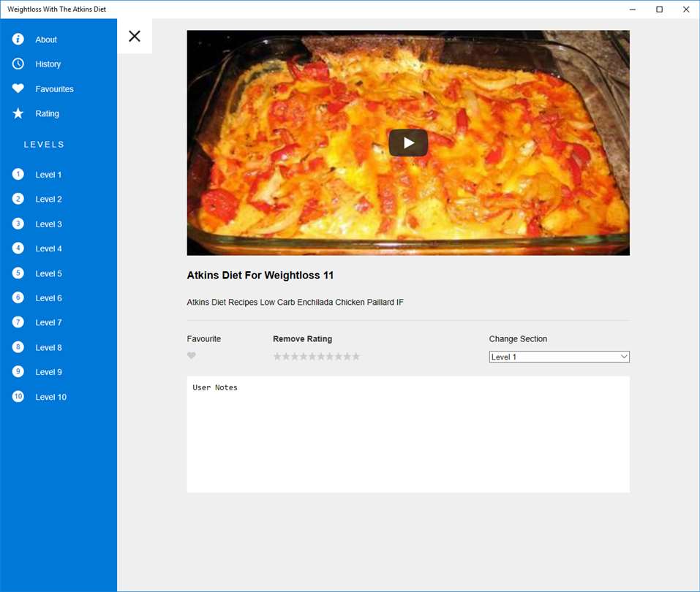Click the About info icon in sidebar
The width and height of the screenshot is (700, 592).
[x=18, y=39]
